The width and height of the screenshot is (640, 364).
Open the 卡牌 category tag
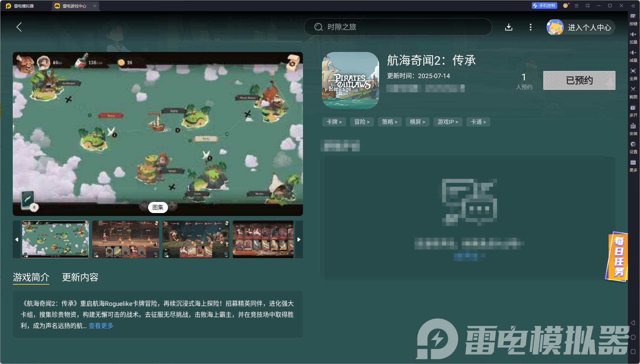[334, 122]
